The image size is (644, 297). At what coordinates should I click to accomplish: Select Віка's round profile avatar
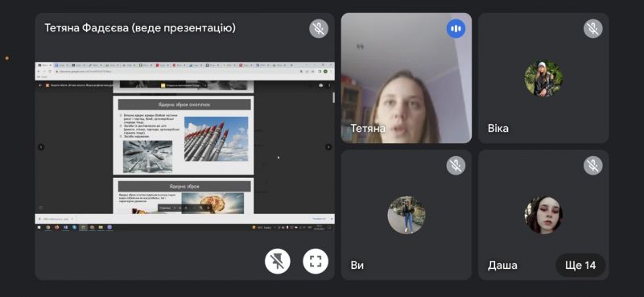(543, 78)
